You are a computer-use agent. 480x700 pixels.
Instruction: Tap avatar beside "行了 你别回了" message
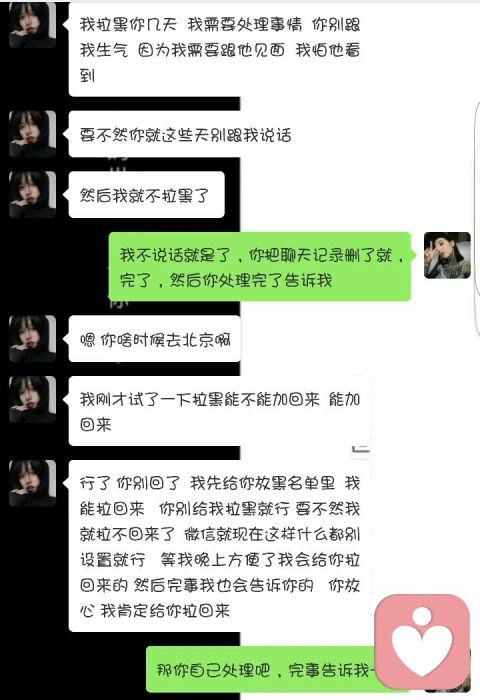click(33, 483)
